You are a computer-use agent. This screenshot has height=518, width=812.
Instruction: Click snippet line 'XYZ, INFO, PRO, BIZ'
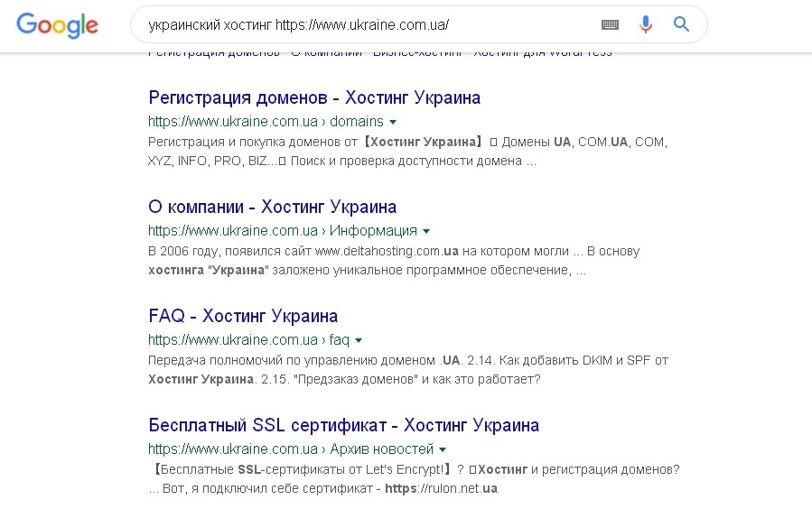[x=207, y=161]
